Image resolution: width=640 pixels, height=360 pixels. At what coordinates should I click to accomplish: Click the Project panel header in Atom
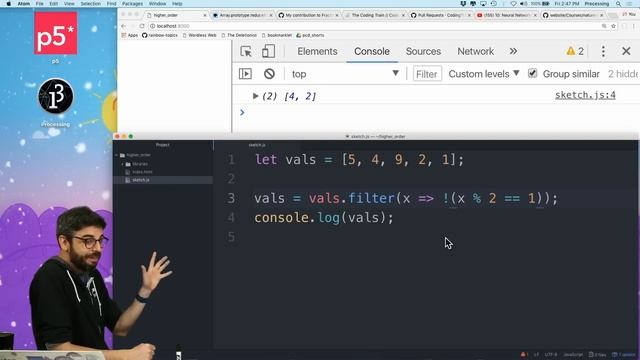pyautogui.click(x=162, y=145)
